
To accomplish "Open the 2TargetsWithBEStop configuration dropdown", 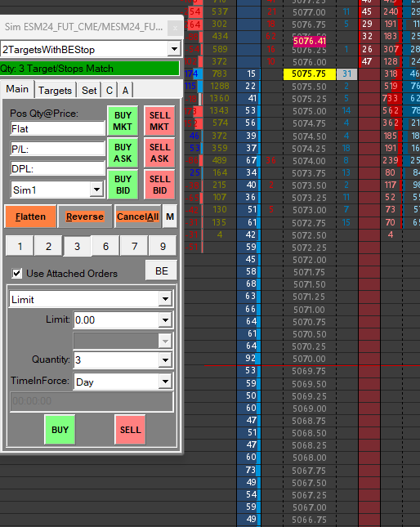I will (x=174, y=49).
